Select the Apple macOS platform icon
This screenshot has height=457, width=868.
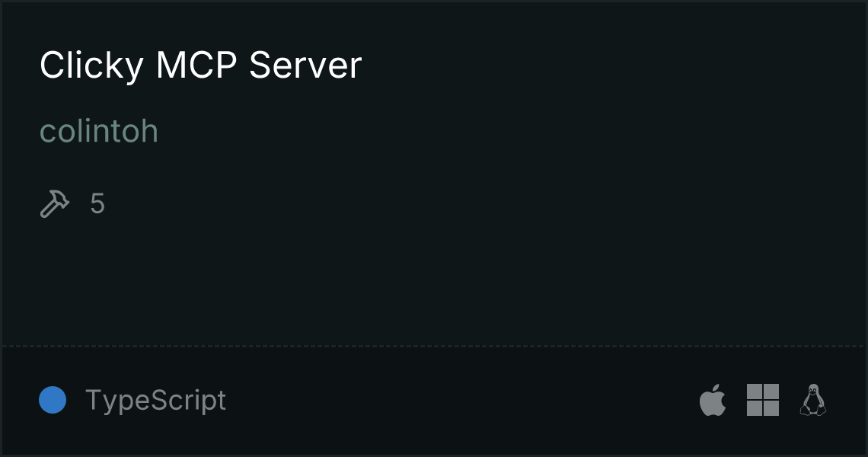[x=713, y=399]
